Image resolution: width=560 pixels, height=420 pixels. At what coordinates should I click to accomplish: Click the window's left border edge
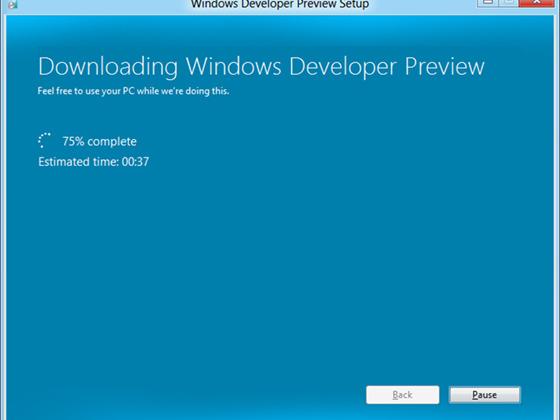(x=3, y=214)
